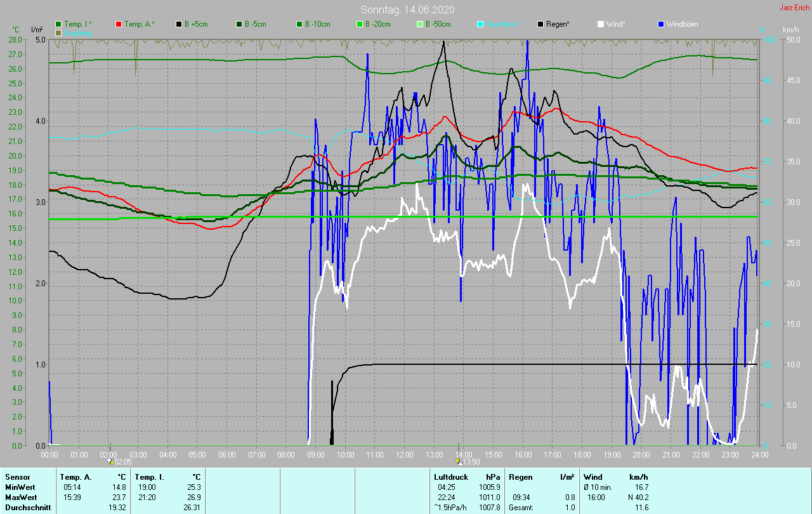Image resolution: width=812 pixels, height=514 pixels.
Task: Click the Temp. I. legend color box
Action: tap(58, 24)
